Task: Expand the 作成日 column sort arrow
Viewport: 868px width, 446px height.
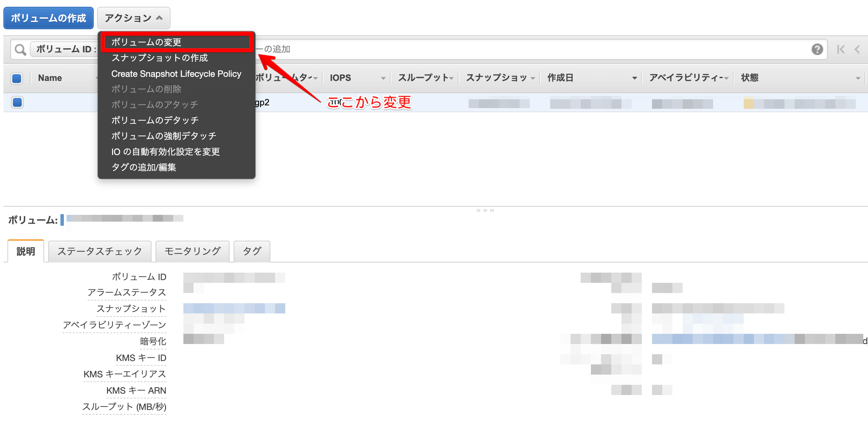Action: pos(634,78)
